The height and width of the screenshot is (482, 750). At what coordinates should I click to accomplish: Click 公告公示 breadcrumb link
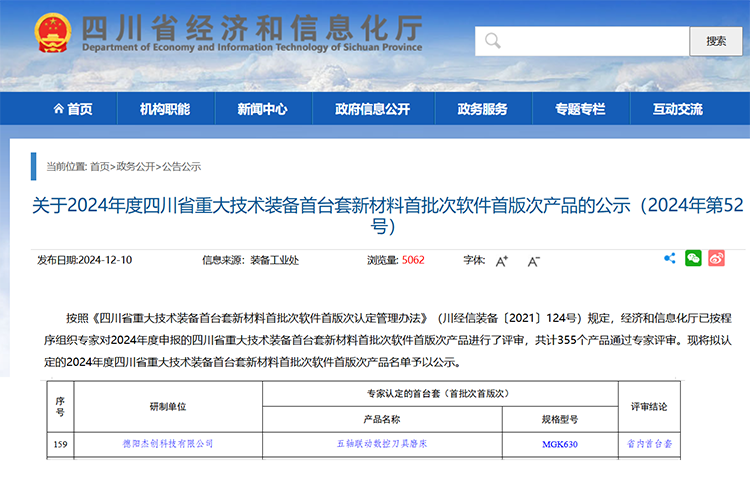(x=181, y=167)
